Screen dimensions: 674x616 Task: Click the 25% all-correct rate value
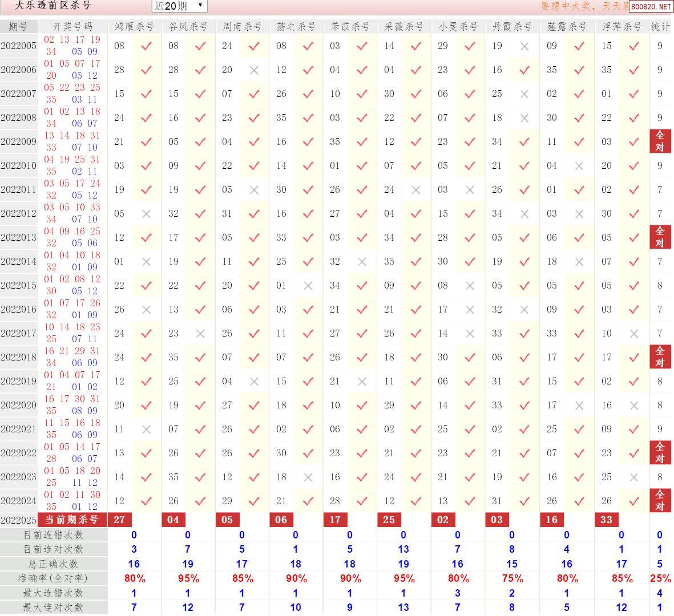[660, 578]
